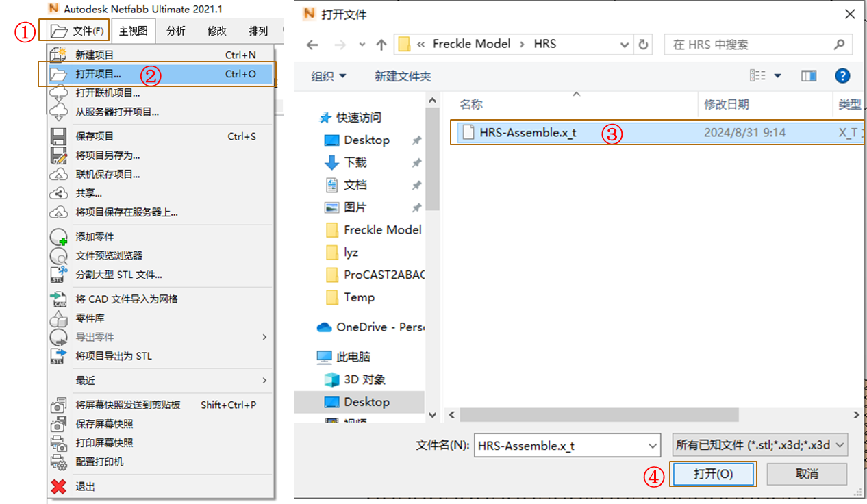The image size is (867, 504).
Task: Click the Split Large STL File icon
Action: 58,274
